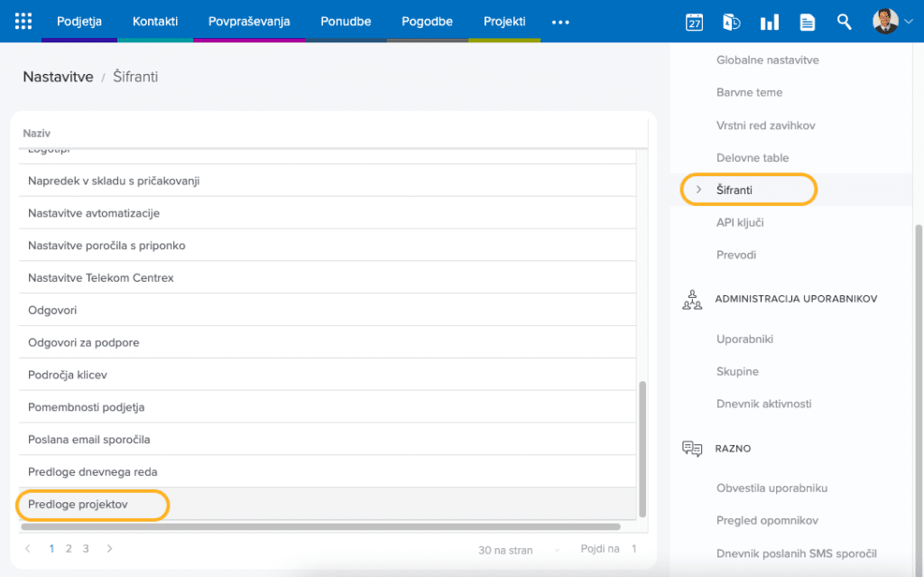This screenshot has height=577, width=924.
Task: Click the contact history clock icon
Action: (x=731, y=23)
